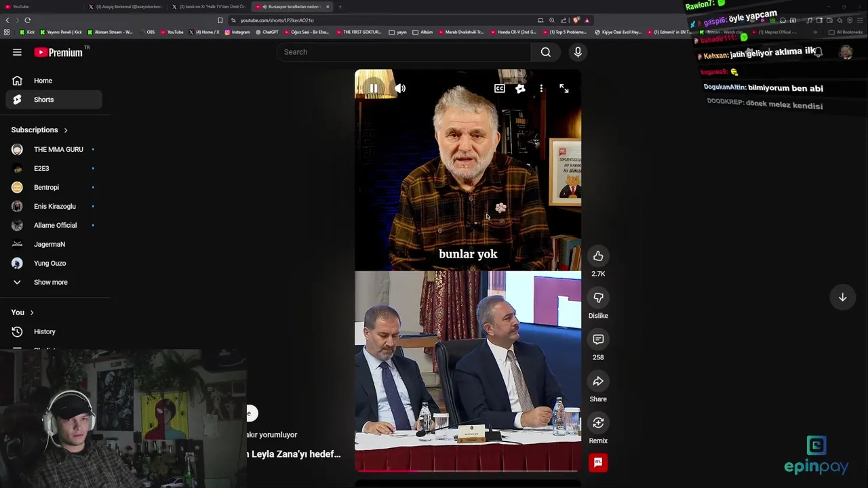Viewport: 868px width, 488px height.
Task: Click the browser address bar URL
Action: (277, 20)
